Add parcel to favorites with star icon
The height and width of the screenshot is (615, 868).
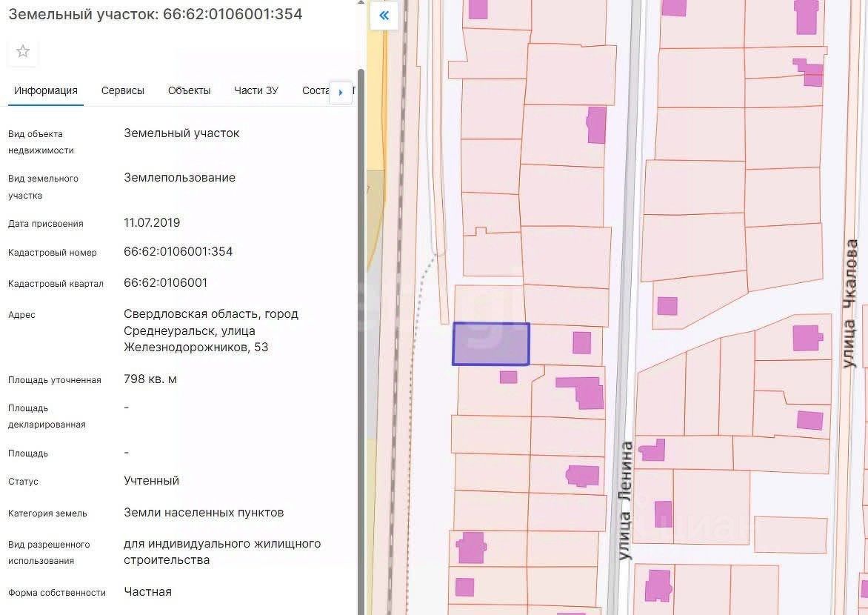23,52
